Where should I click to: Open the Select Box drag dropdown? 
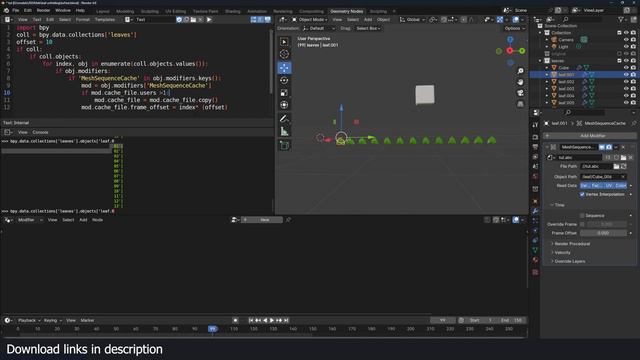pyautogui.click(x=368, y=29)
